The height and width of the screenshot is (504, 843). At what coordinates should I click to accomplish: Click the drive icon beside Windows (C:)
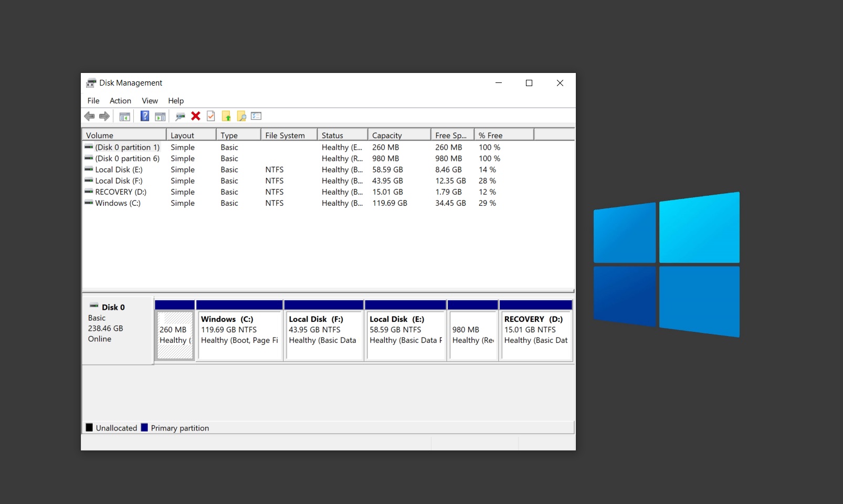click(88, 203)
